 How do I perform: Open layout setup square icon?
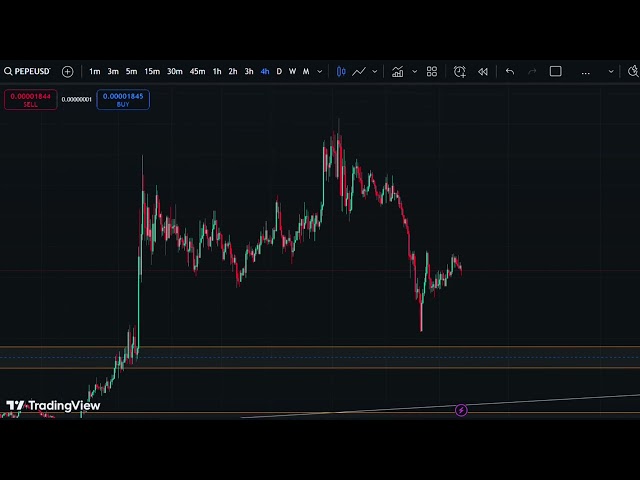click(x=556, y=71)
